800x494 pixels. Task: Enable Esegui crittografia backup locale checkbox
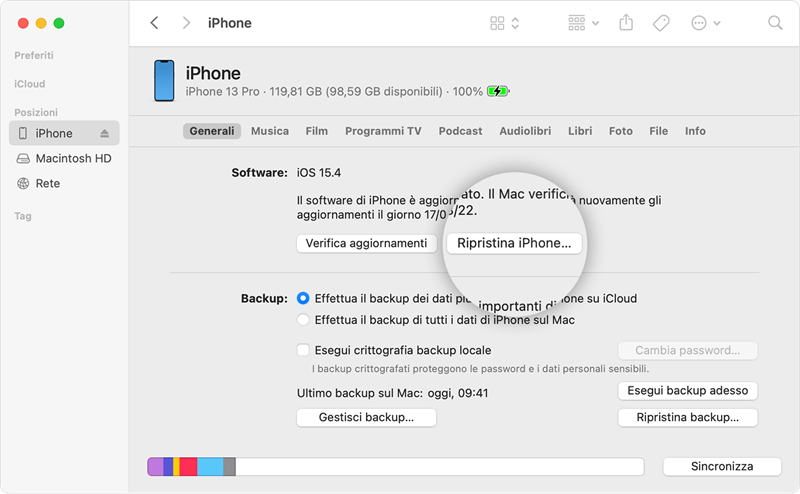point(304,350)
